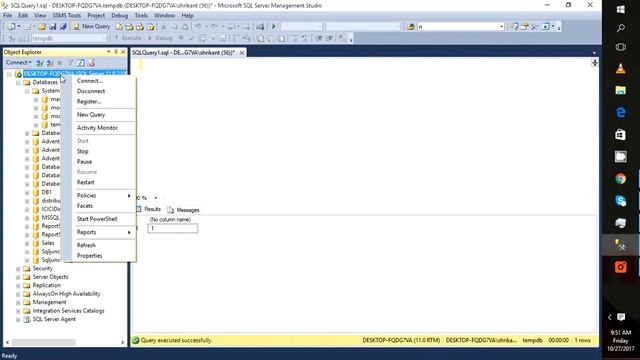The height and width of the screenshot is (360, 640).
Task: Open Microsoft Edge from the taskbar
Action: (620, 112)
